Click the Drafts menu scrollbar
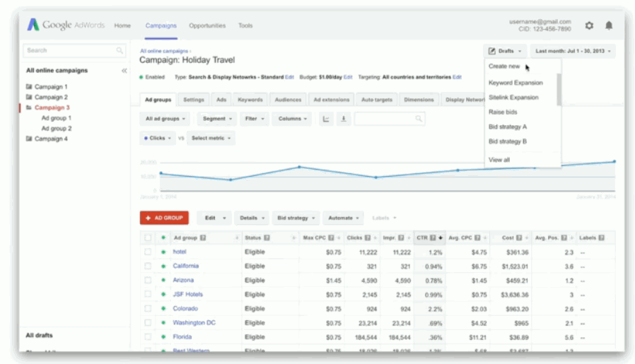The image size is (635, 364). tap(559, 90)
